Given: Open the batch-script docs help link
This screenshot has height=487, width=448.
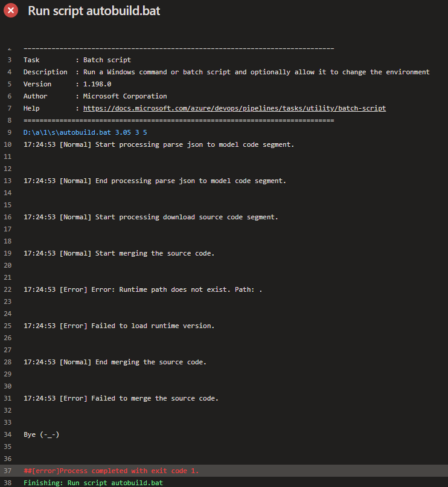Looking at the screenshot, I should pyautogui.click(x=234, y=108).
